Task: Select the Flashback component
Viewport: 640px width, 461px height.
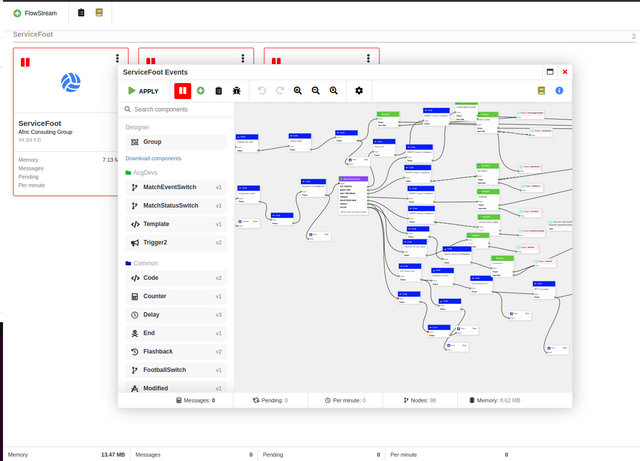Action: pos(176,352)
